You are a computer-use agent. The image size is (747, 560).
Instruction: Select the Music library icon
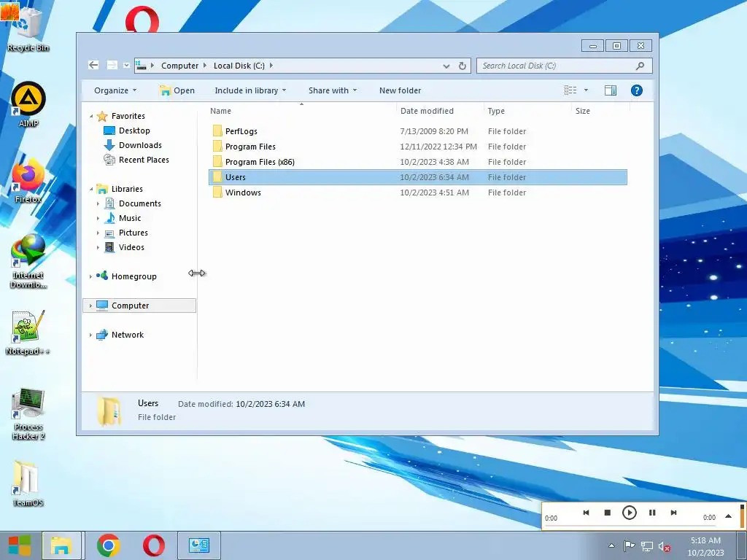point(109,218)
